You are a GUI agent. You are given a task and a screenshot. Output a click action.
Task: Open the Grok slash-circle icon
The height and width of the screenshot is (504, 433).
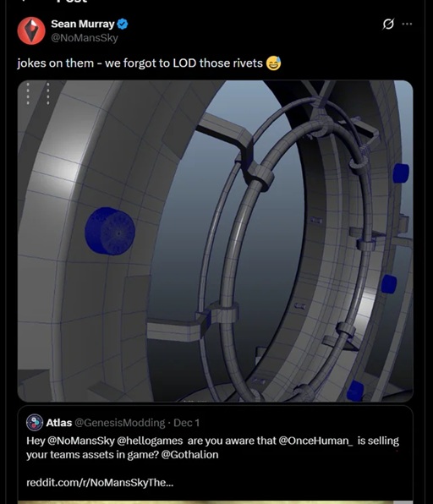(388, 24)
